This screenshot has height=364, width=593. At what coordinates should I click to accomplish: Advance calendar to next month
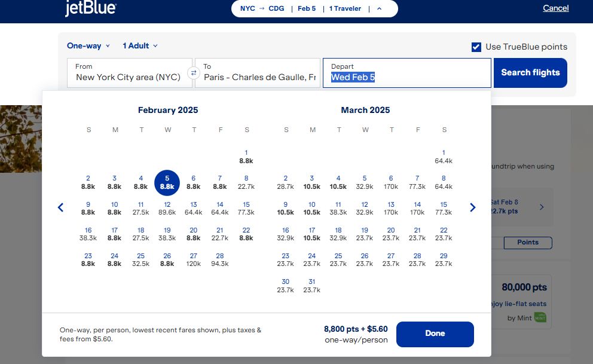(472, 207)
